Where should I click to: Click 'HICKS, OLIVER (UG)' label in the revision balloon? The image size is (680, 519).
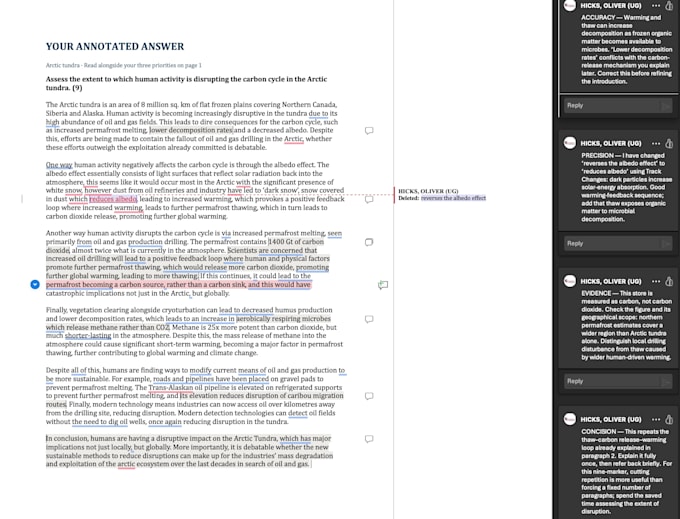pyautogui.click(x=428, y=191)
